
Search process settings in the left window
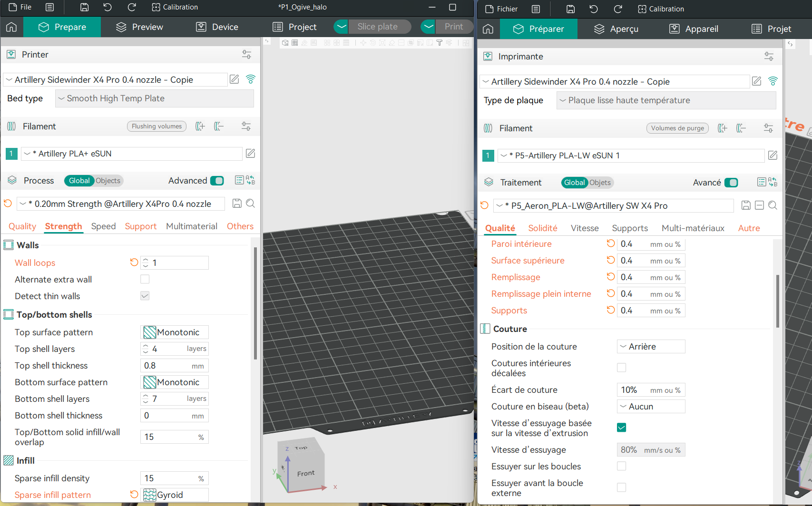(x=251, y=204)
